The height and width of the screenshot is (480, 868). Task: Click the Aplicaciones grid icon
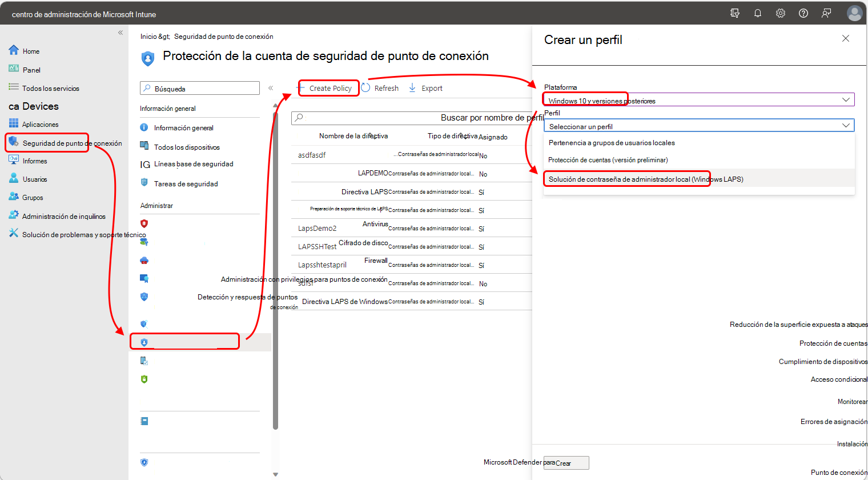(x=14, y=123)
